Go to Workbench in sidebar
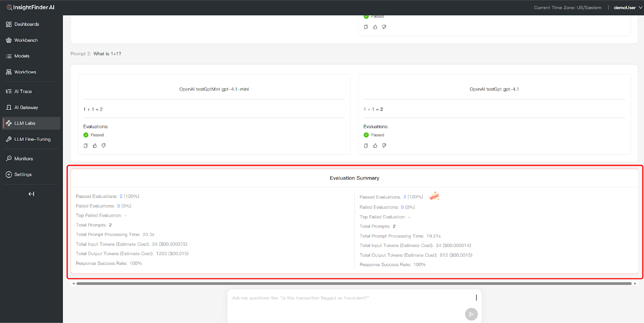The image size is (644, 323). click(x=26, y=40)
